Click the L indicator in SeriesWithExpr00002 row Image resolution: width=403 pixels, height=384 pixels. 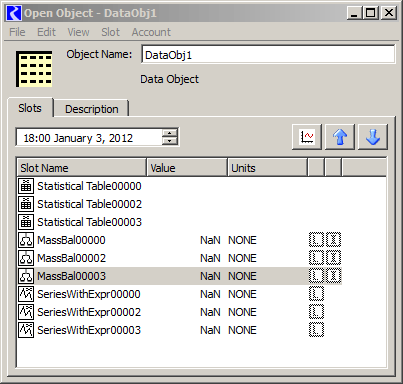tap(316, 312)
